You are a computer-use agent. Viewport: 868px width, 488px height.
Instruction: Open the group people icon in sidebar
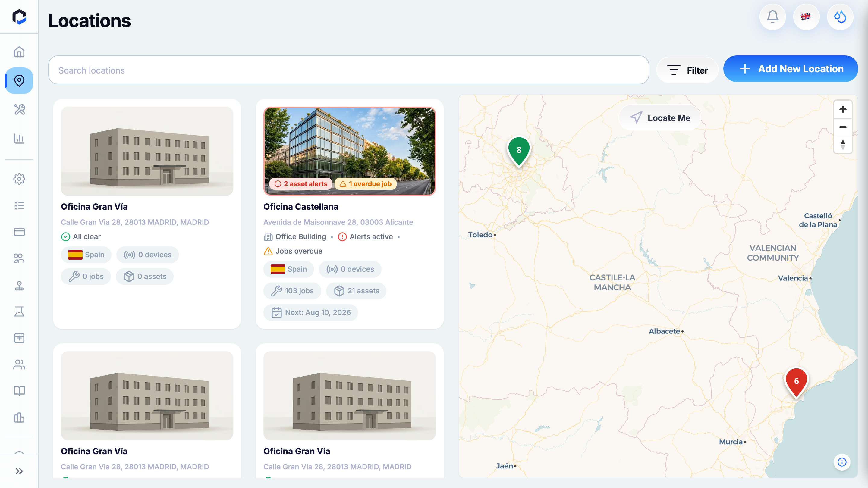coord(19,258)
